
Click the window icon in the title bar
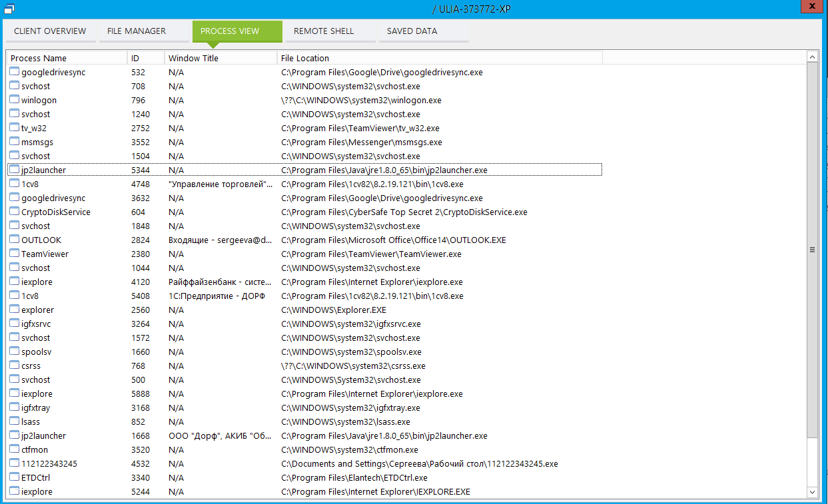coord(10,9)
